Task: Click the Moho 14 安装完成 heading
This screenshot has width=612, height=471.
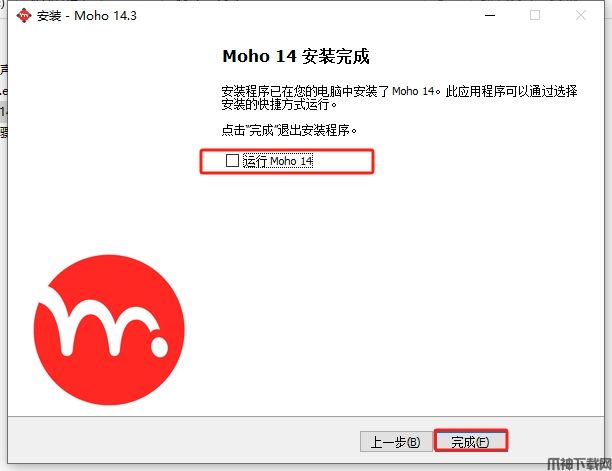Action: click(296, 56)
